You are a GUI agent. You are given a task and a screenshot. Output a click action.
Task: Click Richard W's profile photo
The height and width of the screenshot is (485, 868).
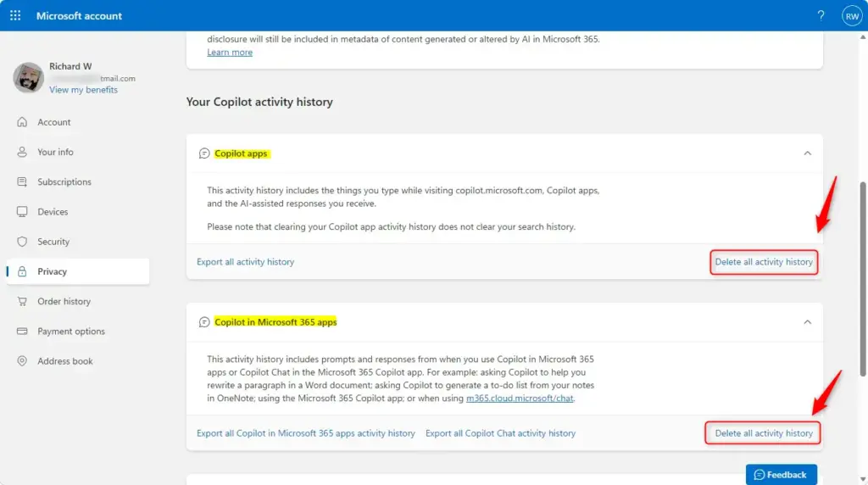pyautogui.click(x=28, y=77)
